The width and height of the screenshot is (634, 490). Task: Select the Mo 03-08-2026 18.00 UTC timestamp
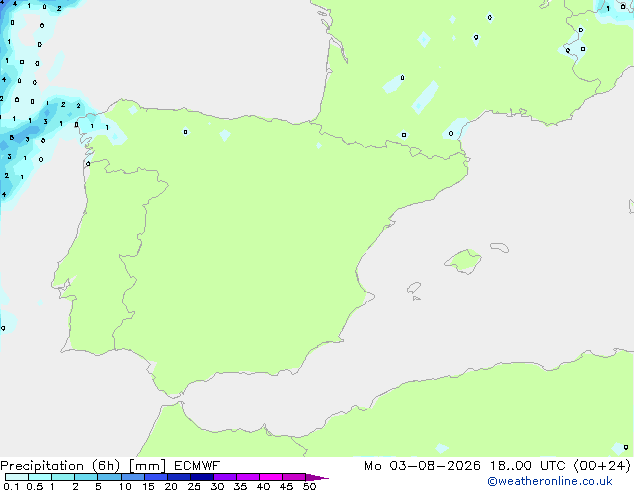[465, 466]
